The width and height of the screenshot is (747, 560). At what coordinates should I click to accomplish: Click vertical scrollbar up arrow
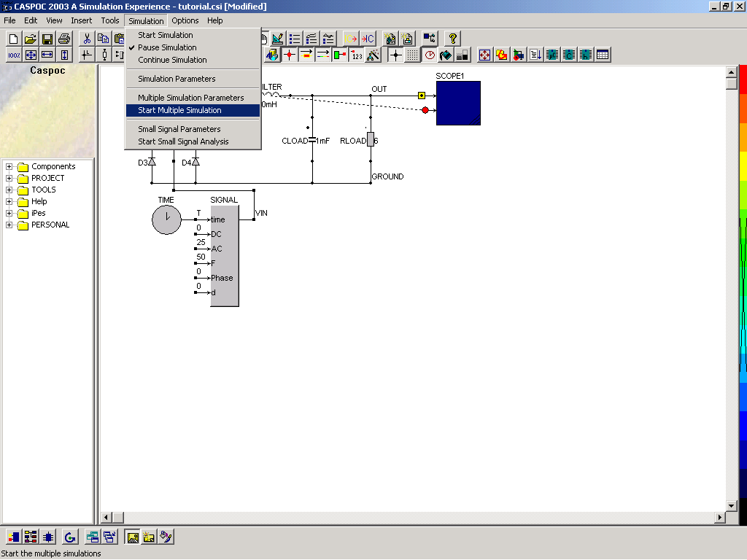click(x=732, y=72)
